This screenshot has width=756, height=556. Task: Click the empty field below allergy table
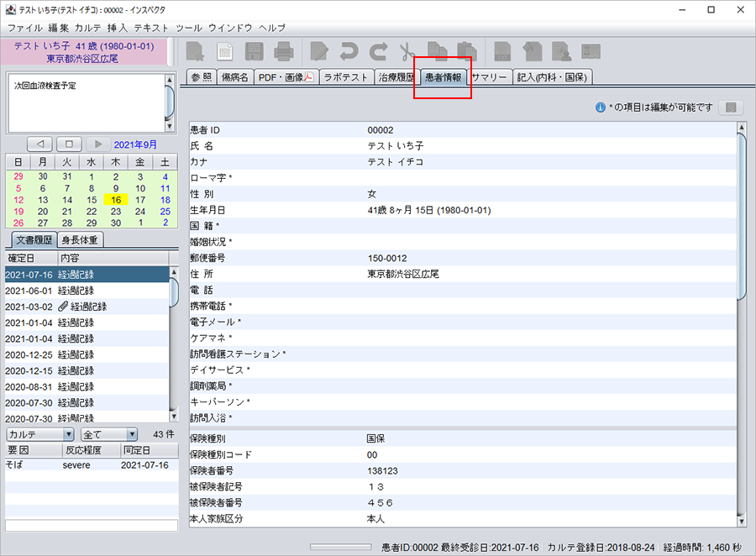[x=91, y=526]
